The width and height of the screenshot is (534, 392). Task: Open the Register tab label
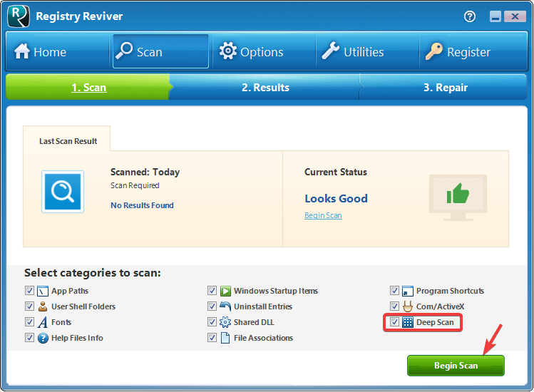point(468,52)
